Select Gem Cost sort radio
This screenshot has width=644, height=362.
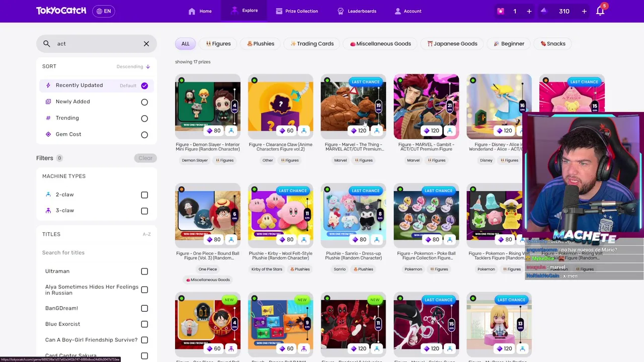point(144,135)
